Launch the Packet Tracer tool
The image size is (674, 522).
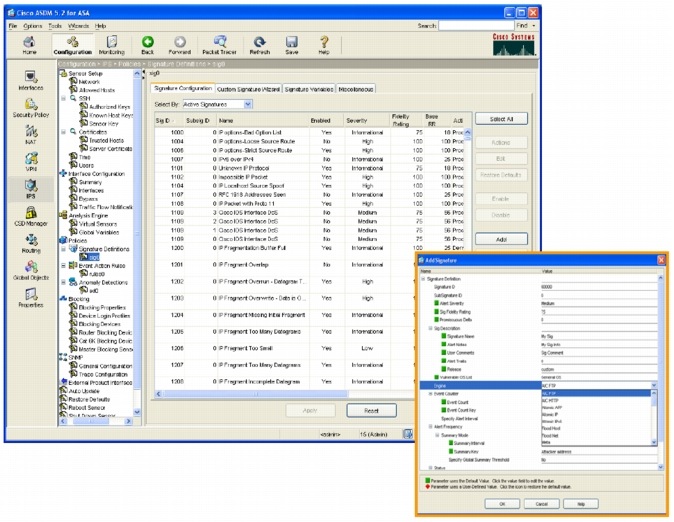(220, 45)
